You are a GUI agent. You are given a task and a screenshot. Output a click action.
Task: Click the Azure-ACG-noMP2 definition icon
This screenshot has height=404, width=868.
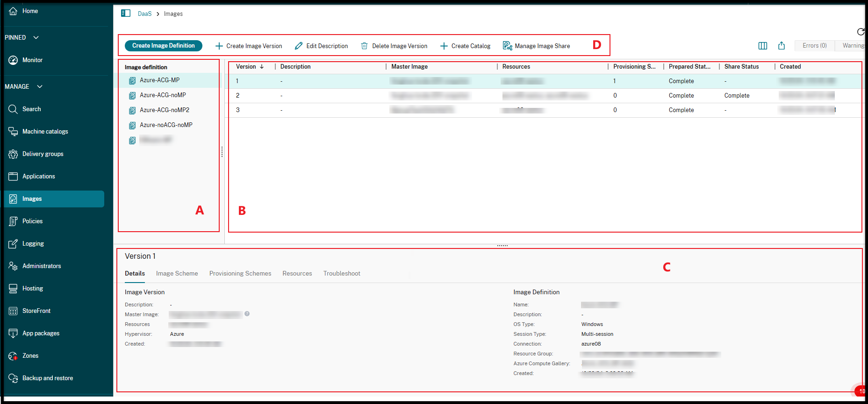click(x=132, y=111)
